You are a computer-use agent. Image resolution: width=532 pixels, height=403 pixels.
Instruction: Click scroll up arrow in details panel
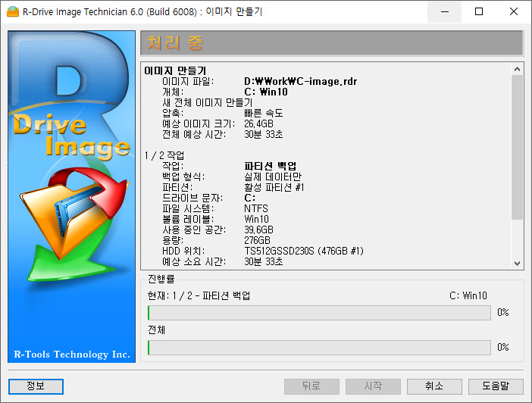[x=517, y=69]
